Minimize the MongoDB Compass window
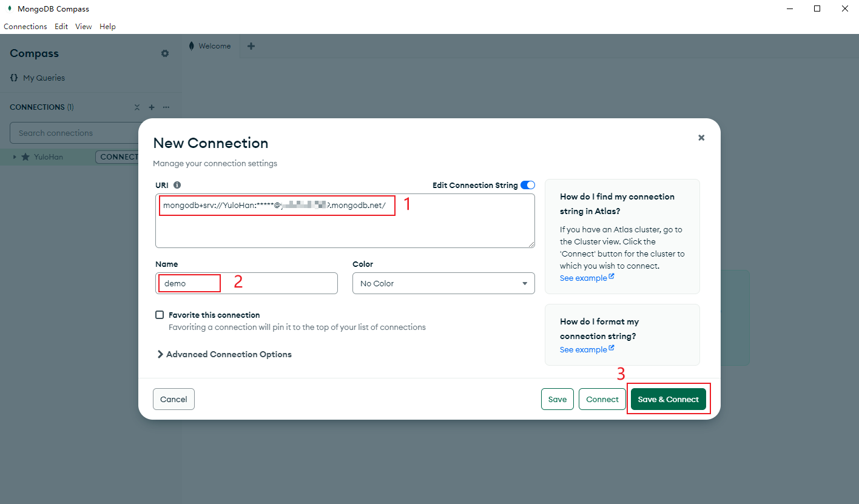This screenshot has height=504, width=859. [790, 8]
